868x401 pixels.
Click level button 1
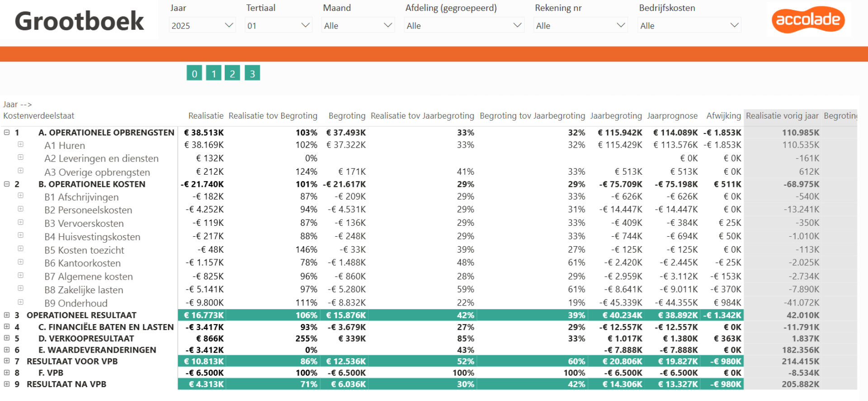(214, 73)
